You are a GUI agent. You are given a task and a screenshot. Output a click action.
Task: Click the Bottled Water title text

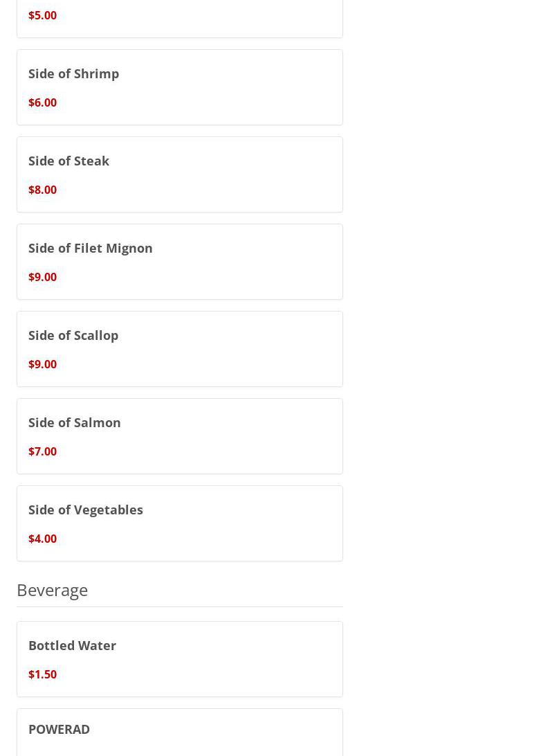tap(72, 646)
